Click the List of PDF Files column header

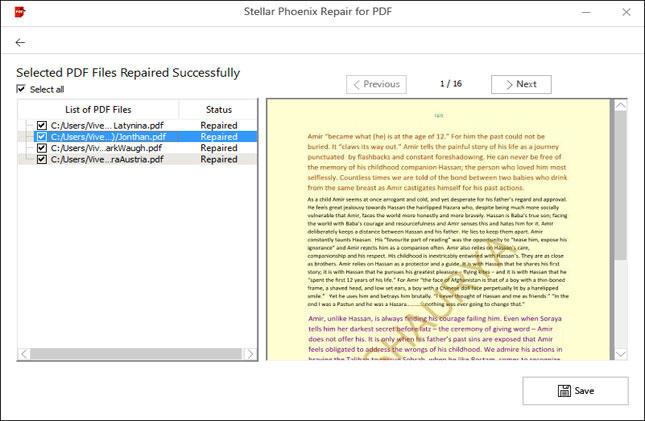point(98,109)
